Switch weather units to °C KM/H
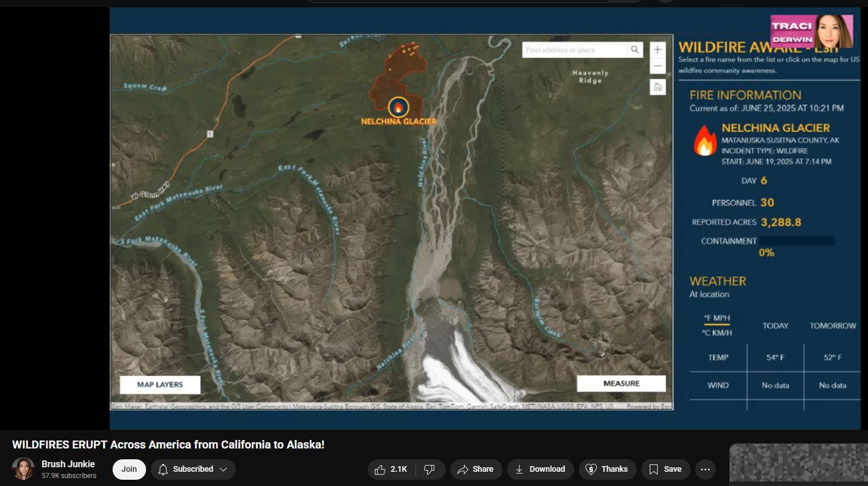 click(x=717, y=333)
